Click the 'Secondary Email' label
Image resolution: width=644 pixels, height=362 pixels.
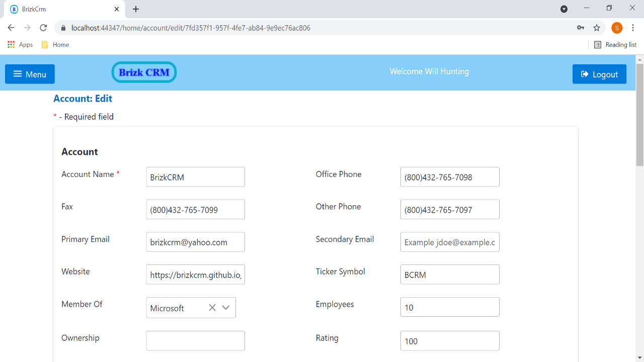pos(345,239)
